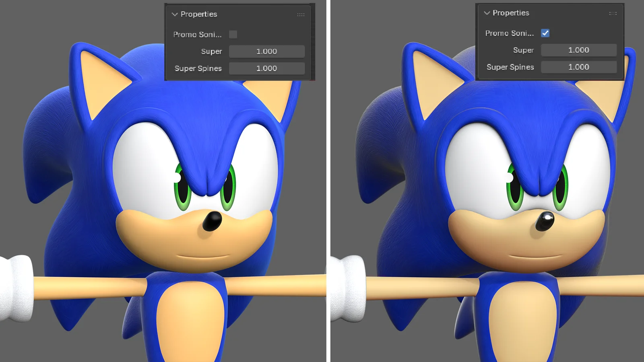The height and width of the screenshot is (362, 644).
Task: Click the Properties header on the left panel
Action: 200,14
